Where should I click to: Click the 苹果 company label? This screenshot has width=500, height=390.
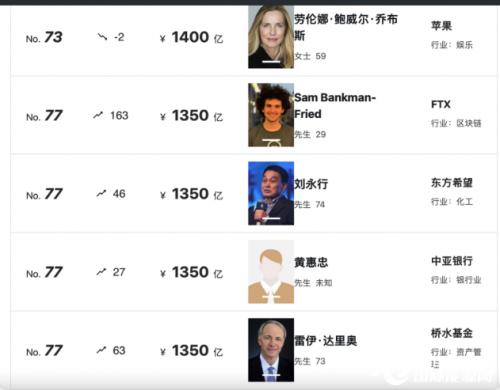[441, 26]
